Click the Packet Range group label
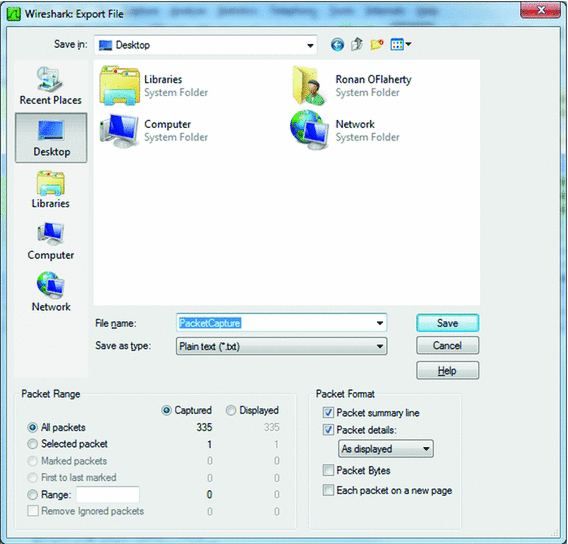 pos(51,394)
